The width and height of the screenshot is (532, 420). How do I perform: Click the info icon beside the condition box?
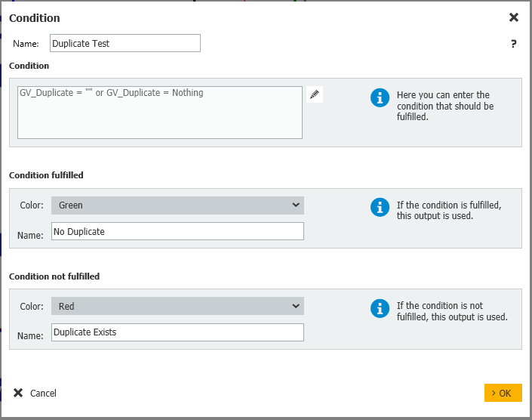(380, 98)
